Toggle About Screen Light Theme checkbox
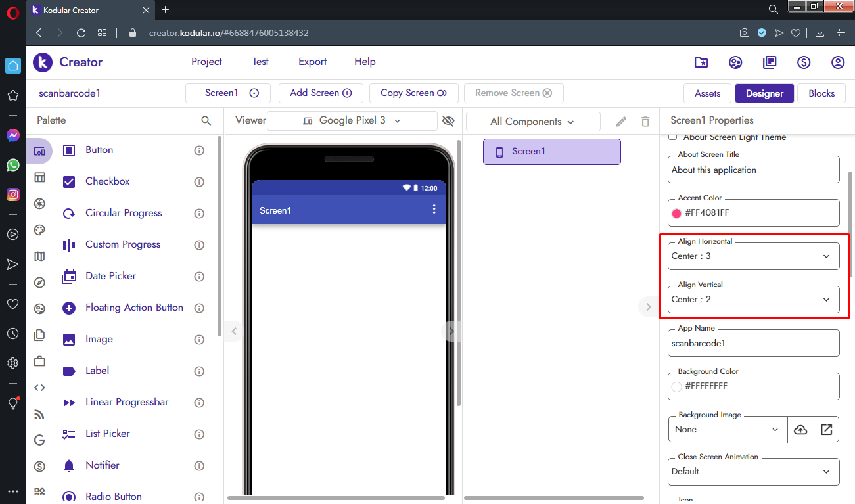The image size is (855, 504). tap(672, 137)
